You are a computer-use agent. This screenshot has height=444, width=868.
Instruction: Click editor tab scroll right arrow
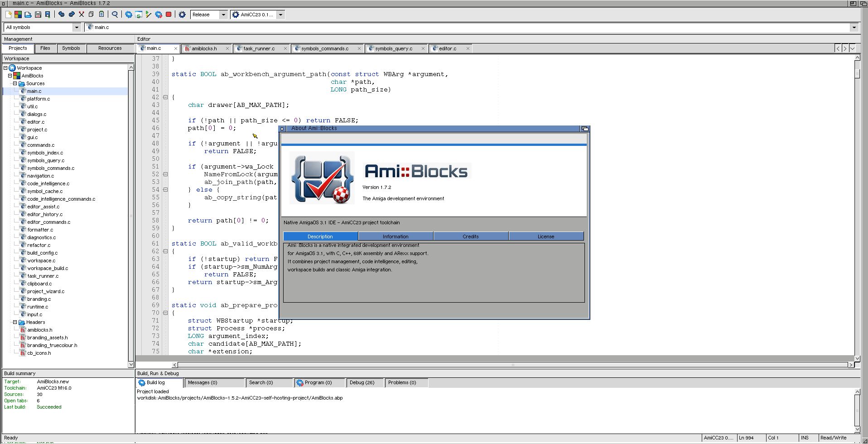pyautogui.click(x=845, y=48)
